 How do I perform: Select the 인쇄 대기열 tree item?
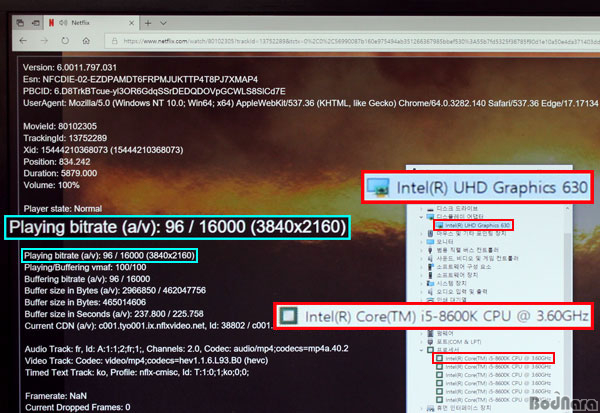click(x=452, y=300)
